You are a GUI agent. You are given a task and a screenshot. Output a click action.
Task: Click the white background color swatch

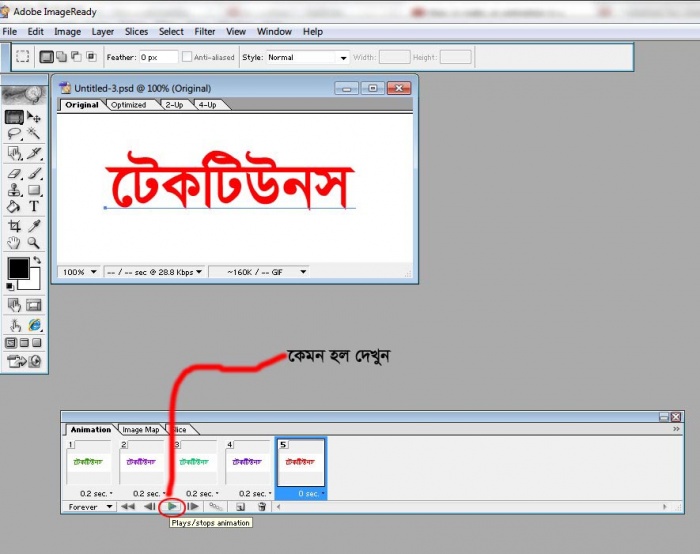tap(33, 282)
